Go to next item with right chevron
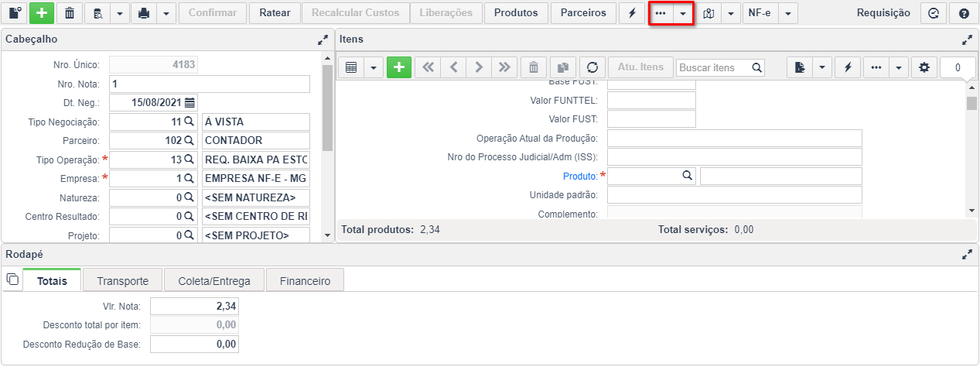The width and height of the screenshot is (980, 367). (x=479, y=67)
